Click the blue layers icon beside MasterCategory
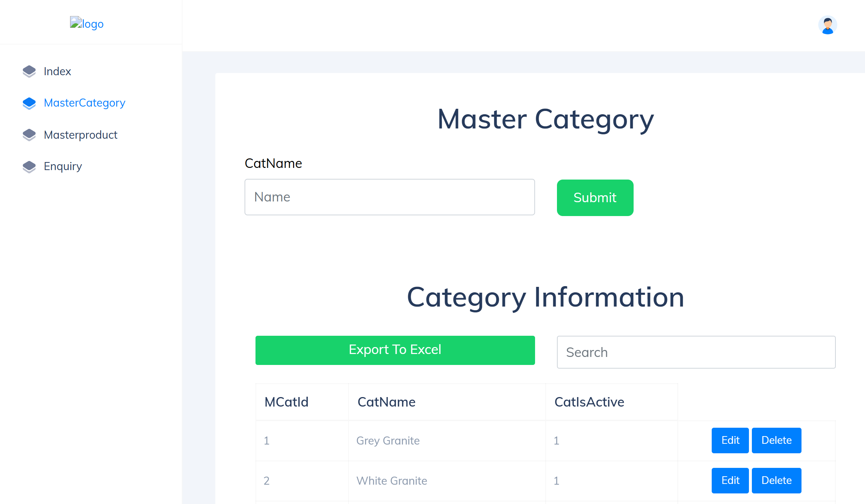 [29, 103]
